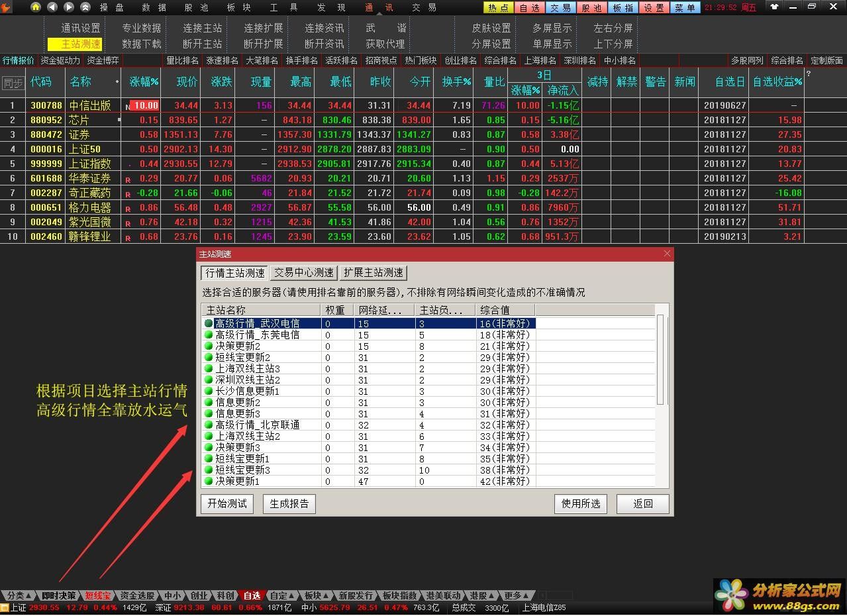Switch to the 即时决策 bottom tab
Viewport: 847px width, 616px height.
58,595
